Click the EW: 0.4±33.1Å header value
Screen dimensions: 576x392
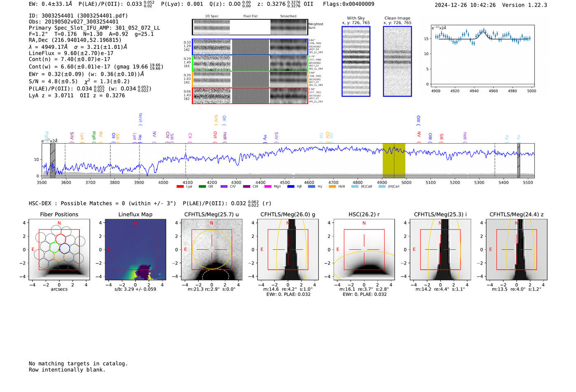click(x=50, y=4)
